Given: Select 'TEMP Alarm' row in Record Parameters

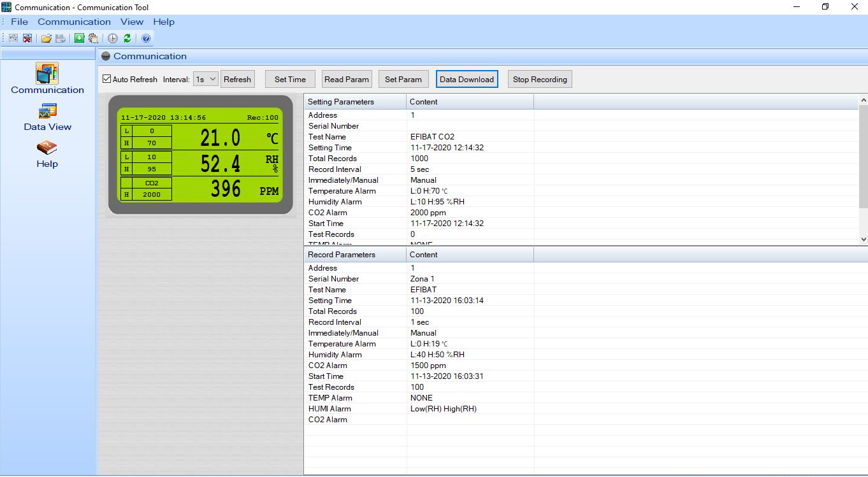Looking at the screenshot, I should [x=585, y=398].
